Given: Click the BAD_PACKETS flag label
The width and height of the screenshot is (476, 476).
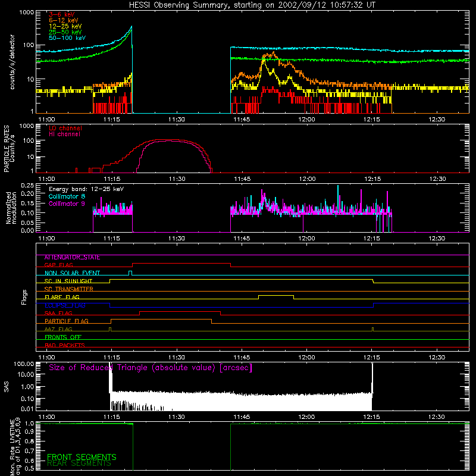Looking at the screenshot, I should 65,346.
